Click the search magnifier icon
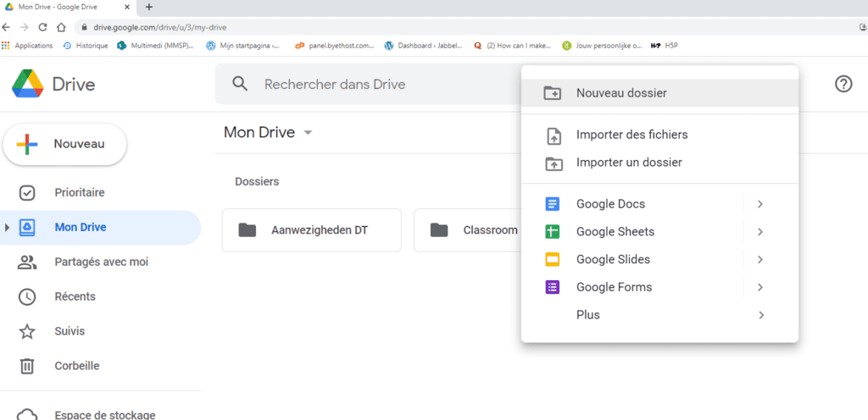The image size is (868, 420). [x=240, y=84]
